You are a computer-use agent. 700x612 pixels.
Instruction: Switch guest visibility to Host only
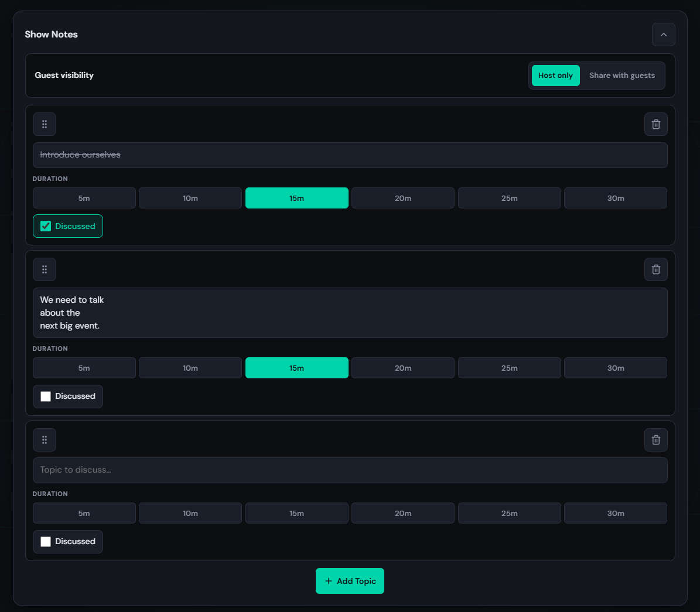[555, 76]
